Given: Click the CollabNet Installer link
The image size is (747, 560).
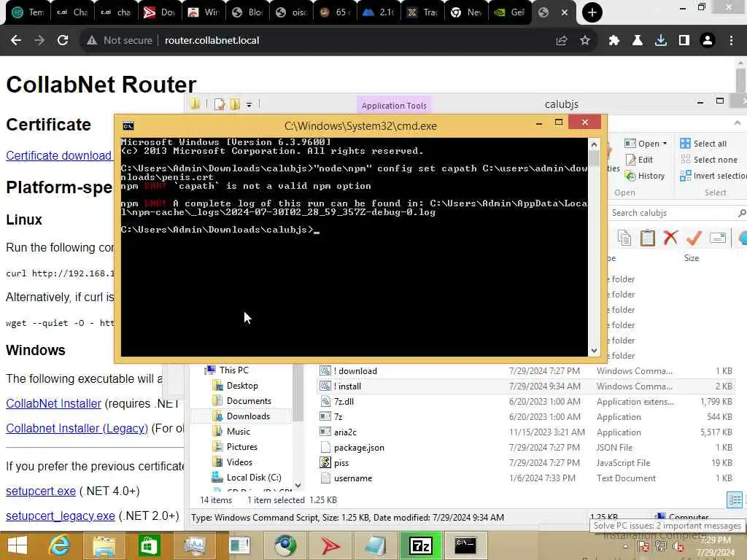Looking at the screenshot, I should tap(53, 403).
